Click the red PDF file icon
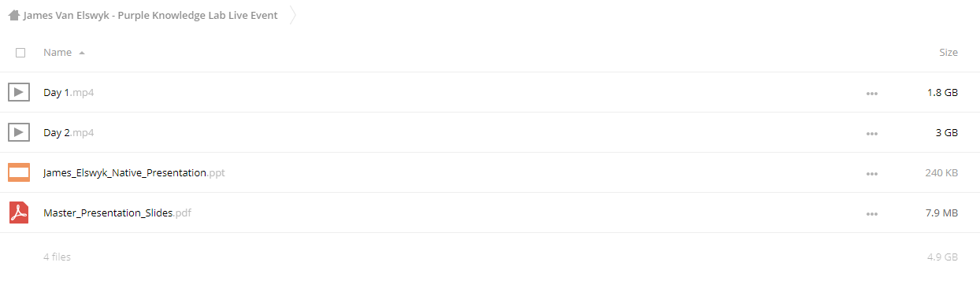This screenshot has height=292, width=980. tap(19, 213)
